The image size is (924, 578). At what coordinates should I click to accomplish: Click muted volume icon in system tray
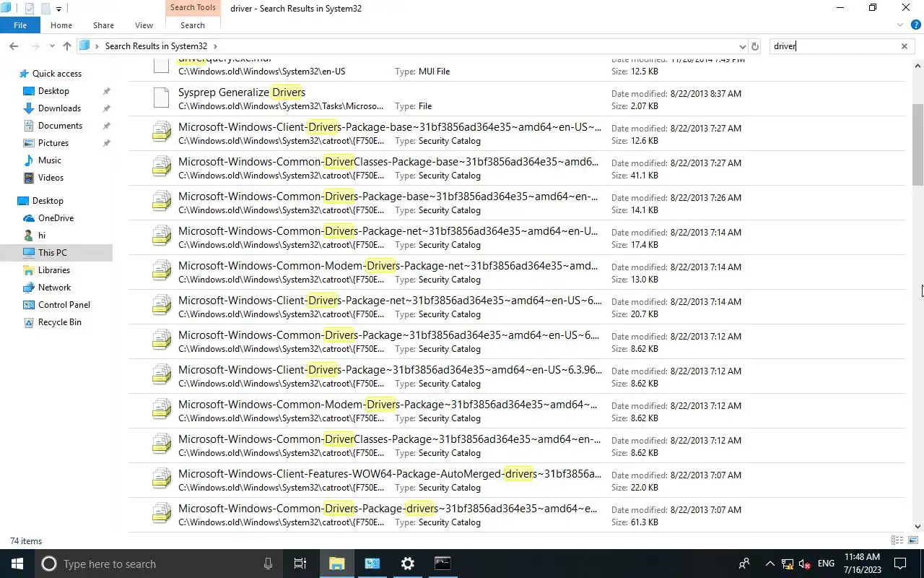point(804,564)
